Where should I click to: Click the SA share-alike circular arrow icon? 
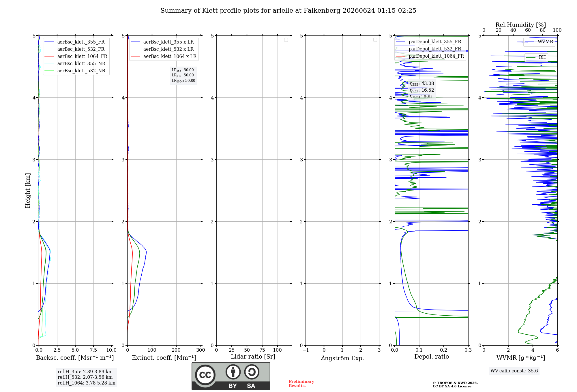[252, 372]
